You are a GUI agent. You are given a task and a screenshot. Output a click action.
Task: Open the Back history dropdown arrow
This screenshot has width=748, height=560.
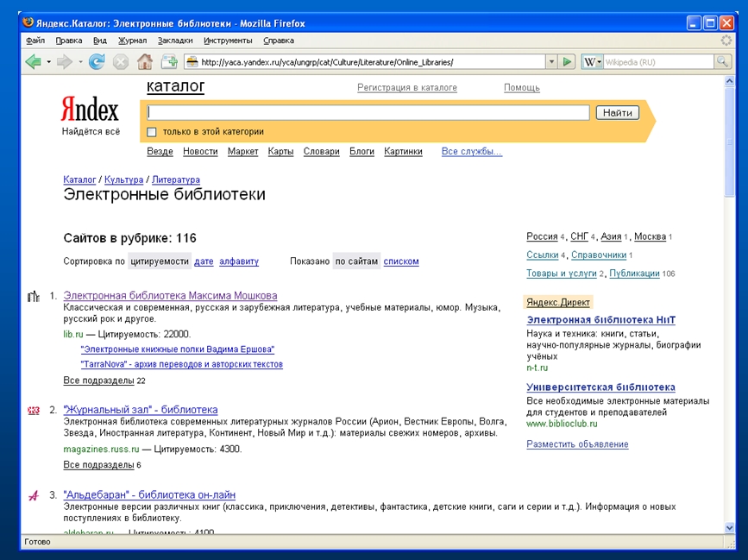coord(48,62)
